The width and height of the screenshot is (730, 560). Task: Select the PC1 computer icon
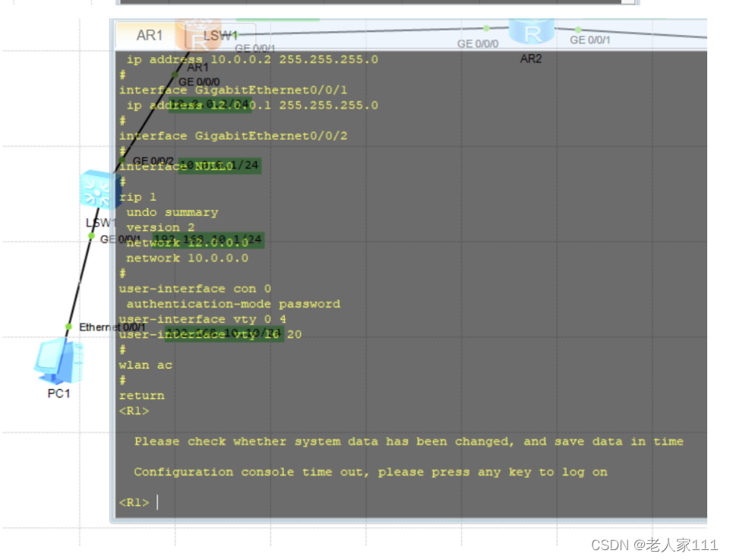[x=58, y=362]
